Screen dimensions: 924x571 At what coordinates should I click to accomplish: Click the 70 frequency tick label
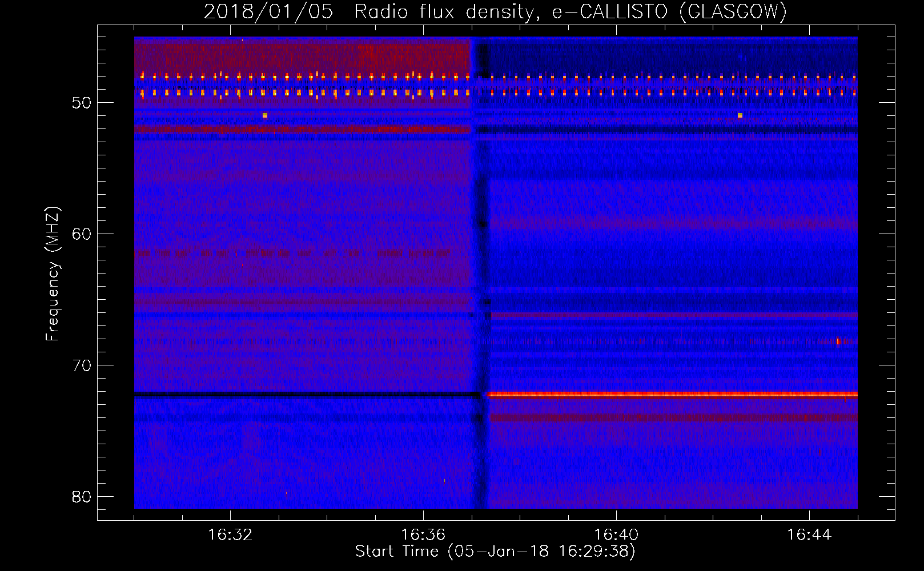pos(82,365)
